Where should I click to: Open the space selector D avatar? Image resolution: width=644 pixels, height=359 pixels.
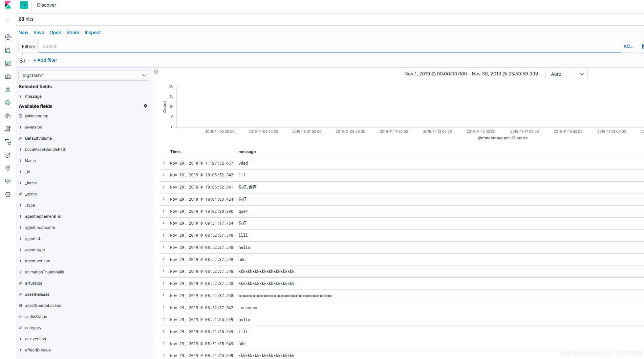24,5
